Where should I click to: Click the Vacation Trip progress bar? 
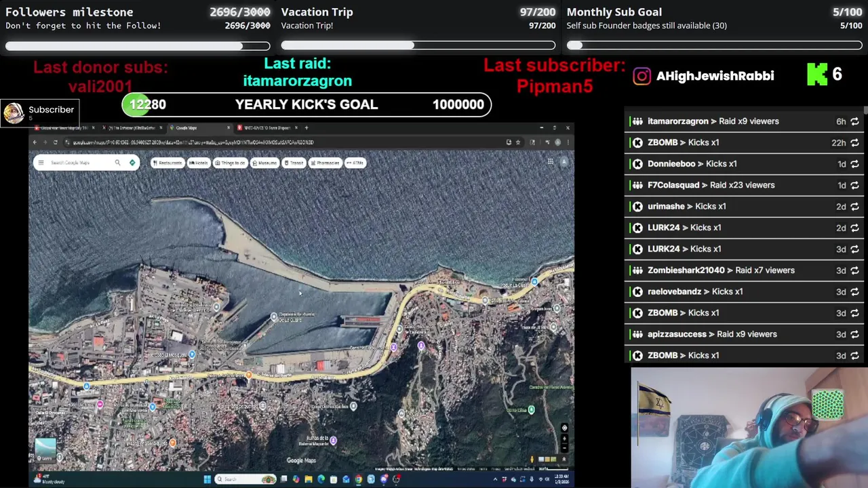click(418, 45)
